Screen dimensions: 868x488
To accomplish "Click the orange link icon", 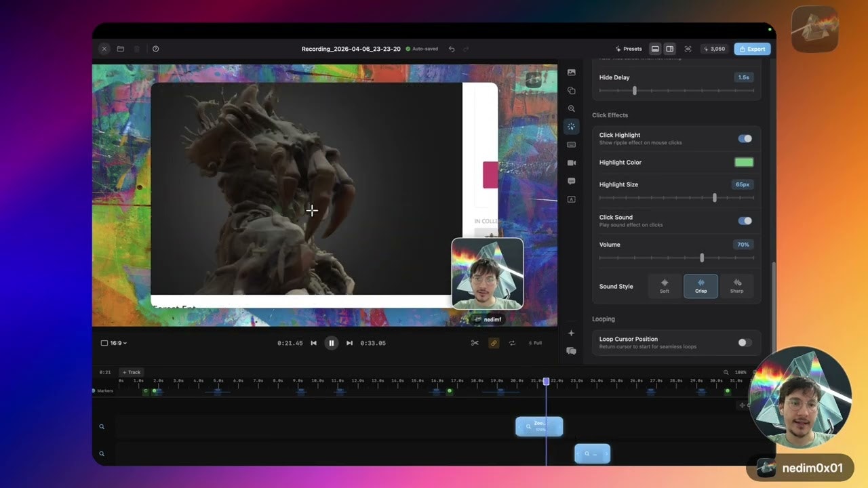I will point(494,343).
